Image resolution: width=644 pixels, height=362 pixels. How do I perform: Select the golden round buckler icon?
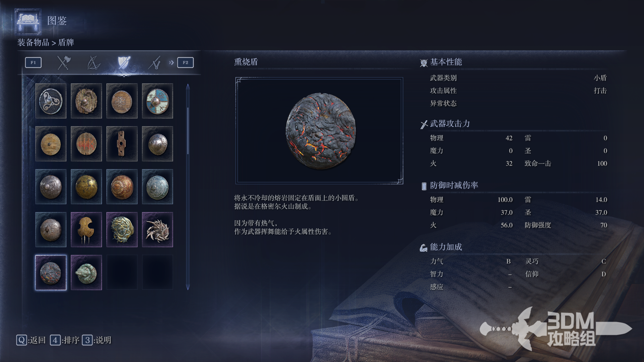point(86,187)
